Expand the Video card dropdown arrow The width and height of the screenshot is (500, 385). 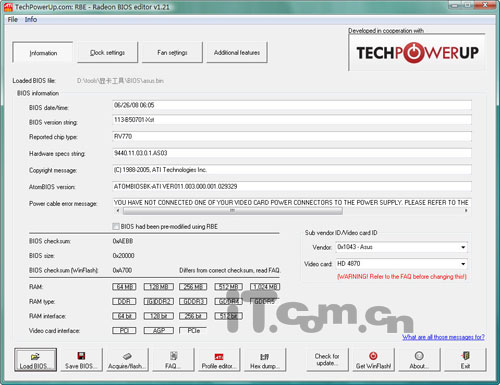click(463, 264)
